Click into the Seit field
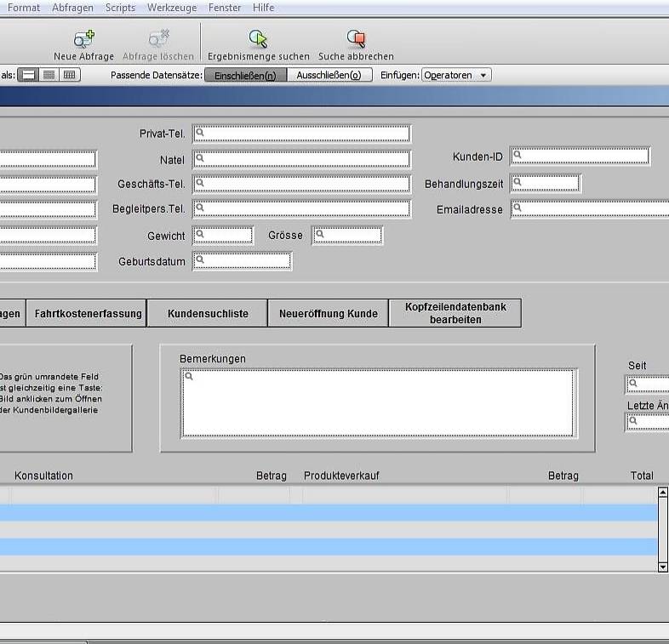Screen dimensions: 669x644 [x=647, y=385]
